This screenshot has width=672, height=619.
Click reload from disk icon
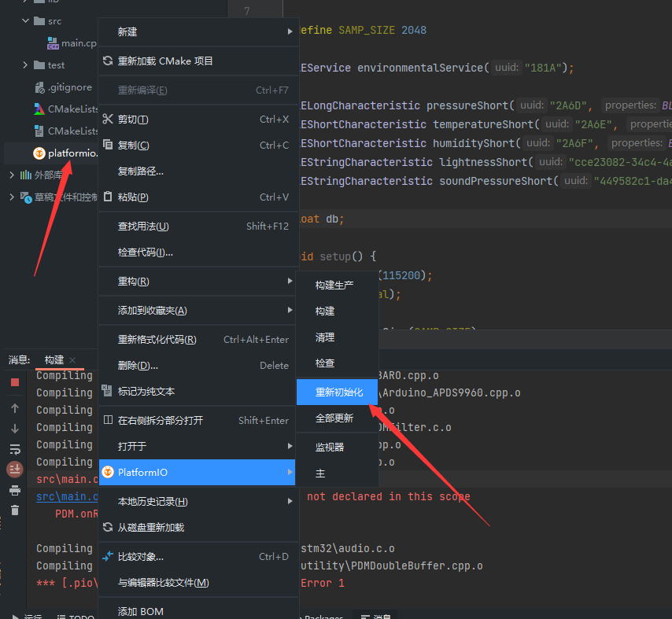[108, 527]
